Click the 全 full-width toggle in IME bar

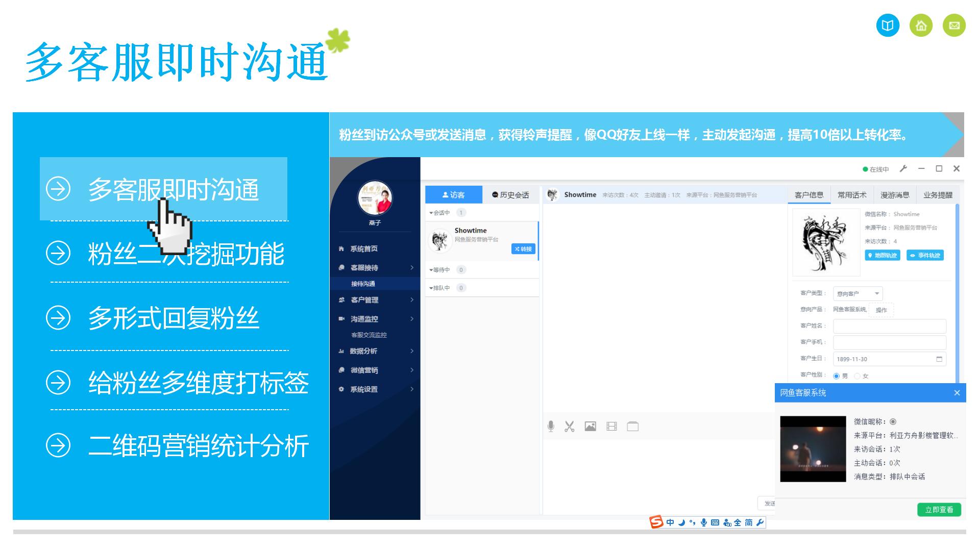(738, 522)
